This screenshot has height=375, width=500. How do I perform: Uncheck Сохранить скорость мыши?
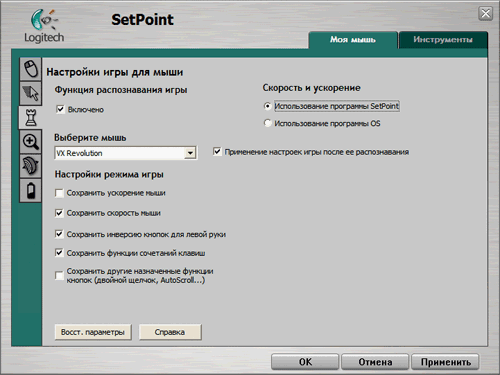59,213
